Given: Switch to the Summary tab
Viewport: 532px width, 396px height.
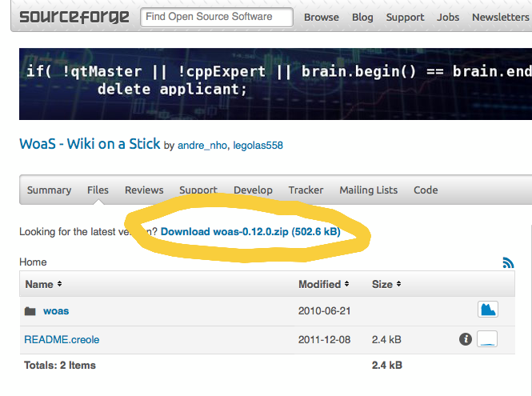Looking at the screenshot, I should [49, 190].
